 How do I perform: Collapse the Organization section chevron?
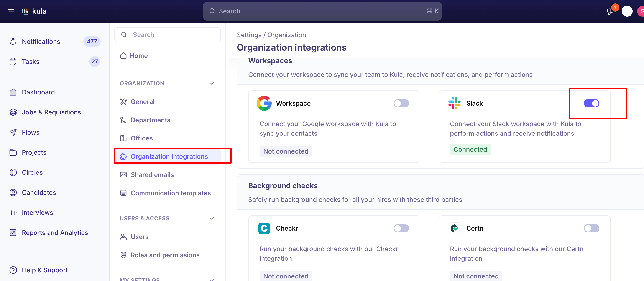click(212, 83)
